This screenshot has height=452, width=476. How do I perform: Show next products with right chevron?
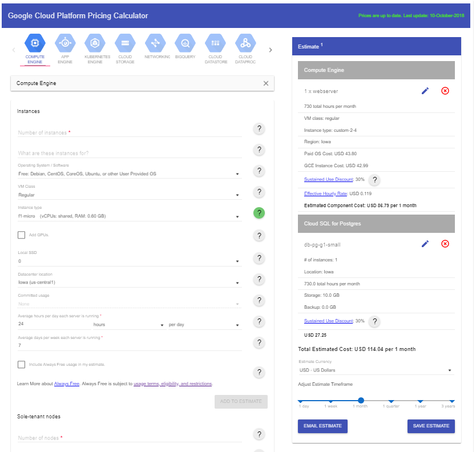pos(271,50)
